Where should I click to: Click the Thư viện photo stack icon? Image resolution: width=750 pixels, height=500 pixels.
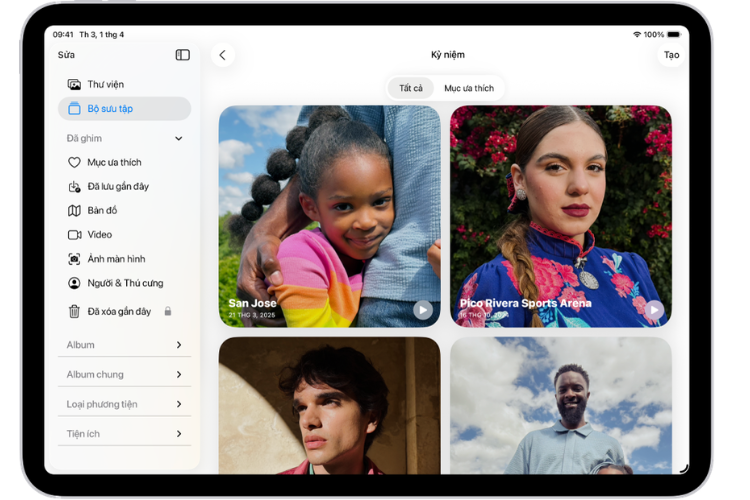pyautogui.click(x=74, y=85)
